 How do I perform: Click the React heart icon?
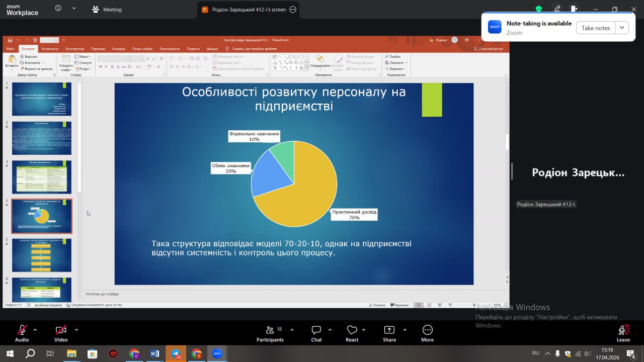(352, 330)
